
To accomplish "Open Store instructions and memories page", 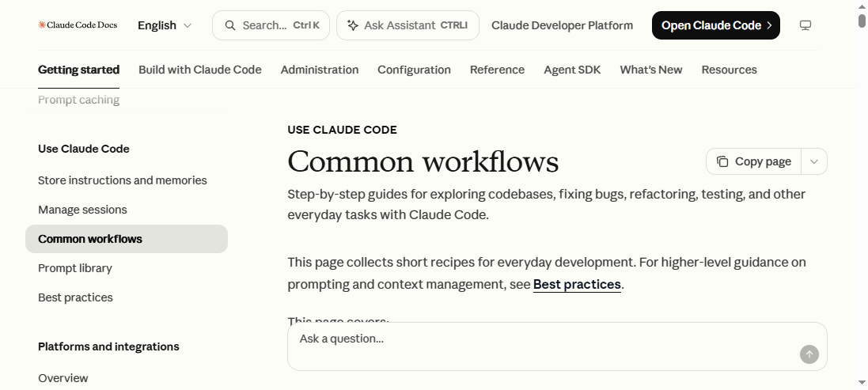I will click(123, 180).
